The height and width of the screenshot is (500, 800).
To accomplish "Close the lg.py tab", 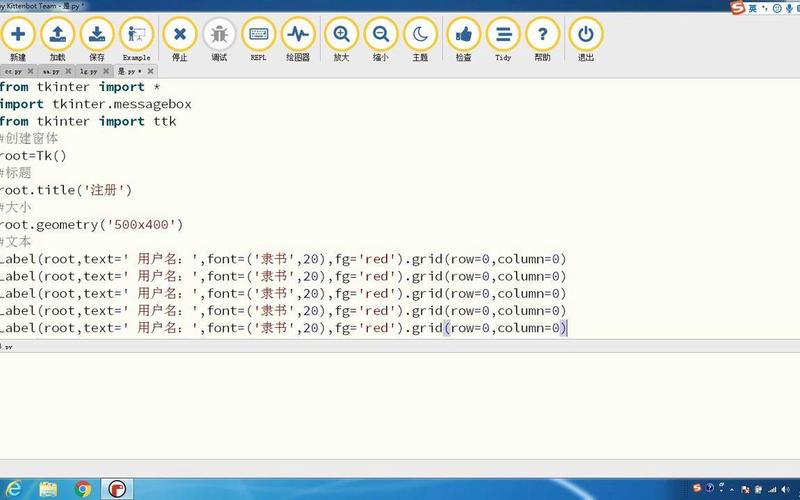I will point(106,71).
